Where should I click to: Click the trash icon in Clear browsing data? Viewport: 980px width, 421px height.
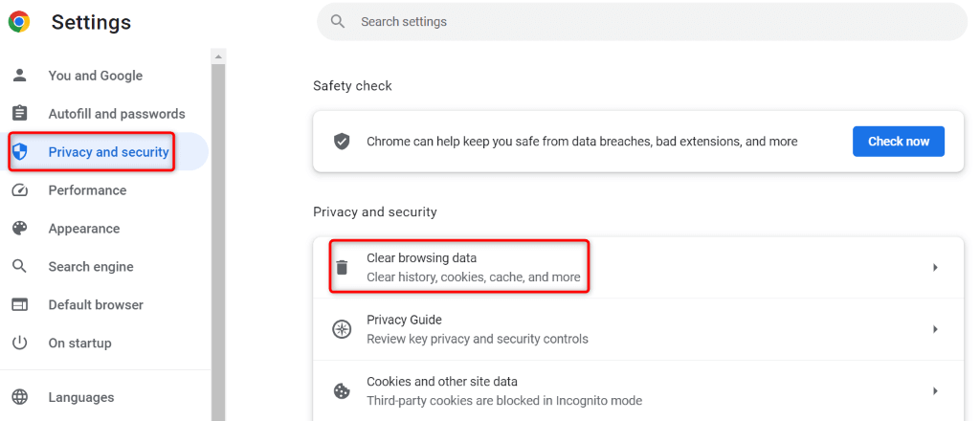(x=342, y=268)
